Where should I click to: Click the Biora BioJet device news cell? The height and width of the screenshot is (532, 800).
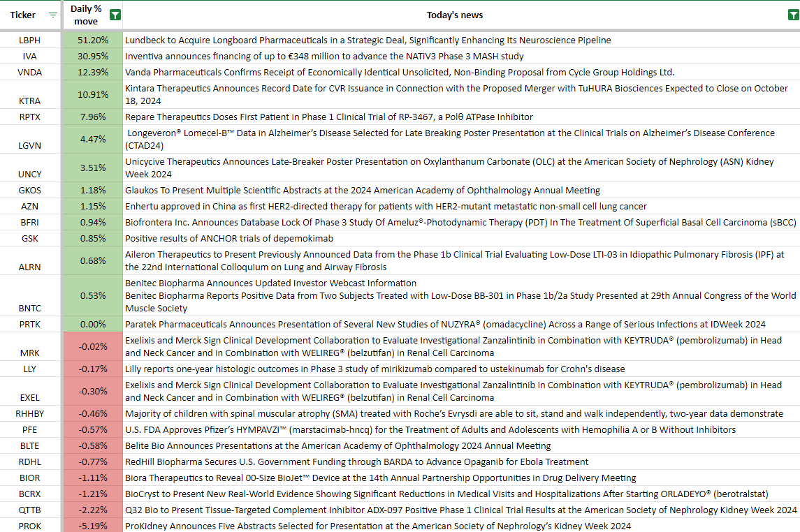point(461,478)
